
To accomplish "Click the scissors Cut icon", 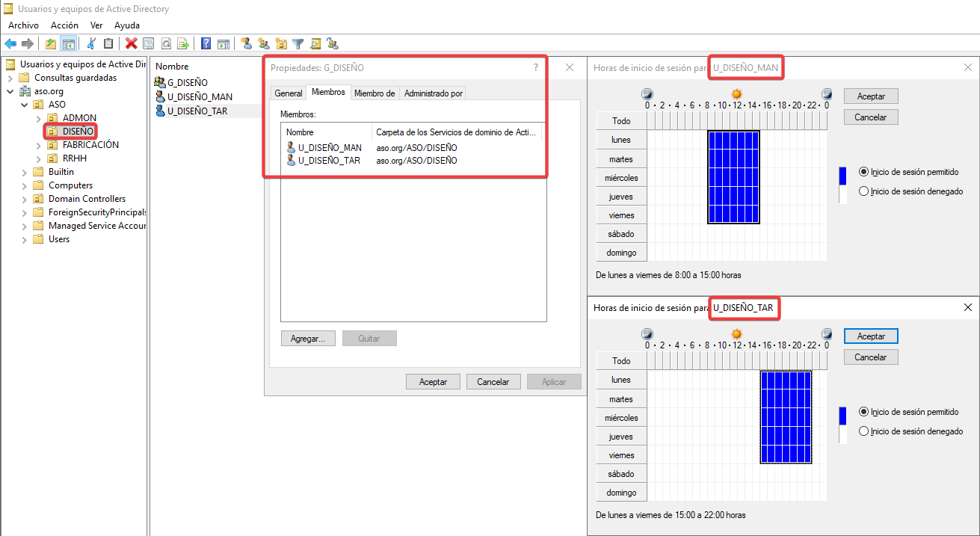I will (x=91, y=43).
